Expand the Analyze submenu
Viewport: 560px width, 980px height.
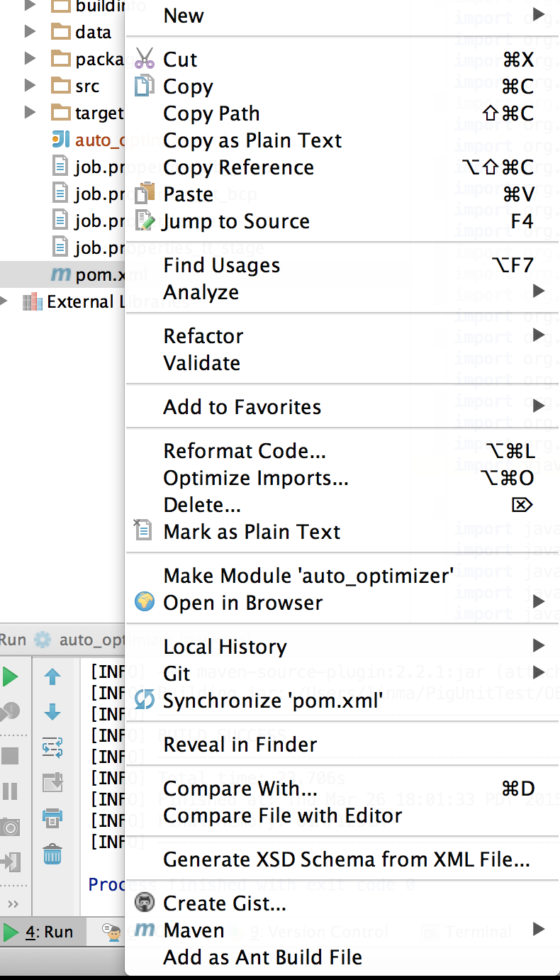tap(342, 292)
